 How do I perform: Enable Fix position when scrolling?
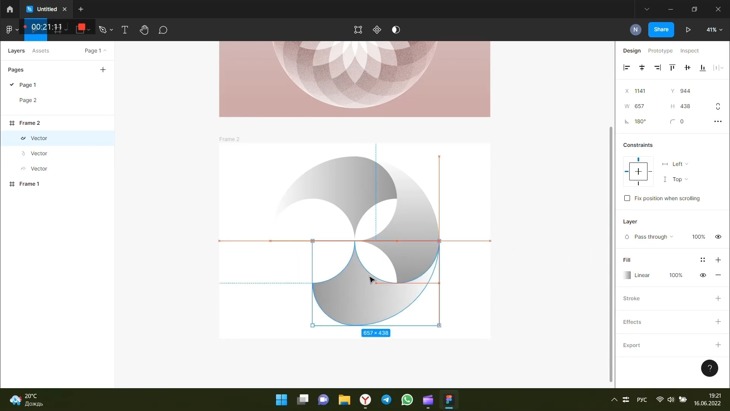[x=628, y=198]
